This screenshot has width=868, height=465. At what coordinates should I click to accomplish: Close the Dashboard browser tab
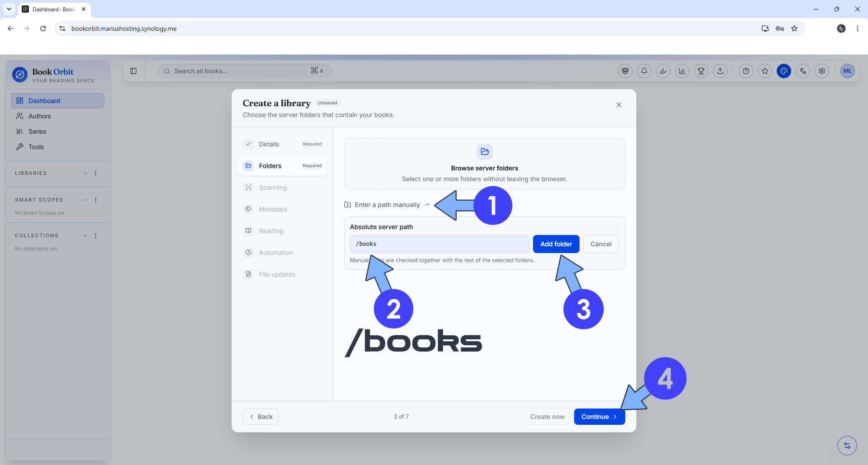pos(84,9)
